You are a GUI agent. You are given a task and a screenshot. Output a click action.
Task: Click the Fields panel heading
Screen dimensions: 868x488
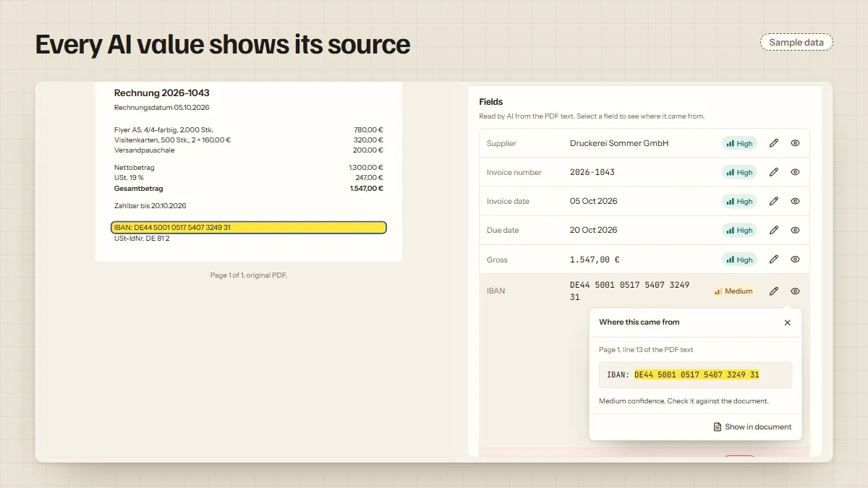(x=491, y=102)
